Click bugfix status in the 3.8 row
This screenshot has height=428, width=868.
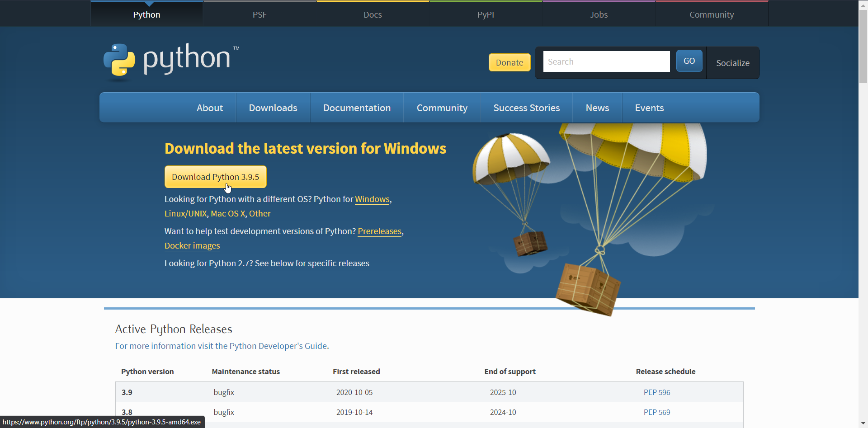pos(224,412)
